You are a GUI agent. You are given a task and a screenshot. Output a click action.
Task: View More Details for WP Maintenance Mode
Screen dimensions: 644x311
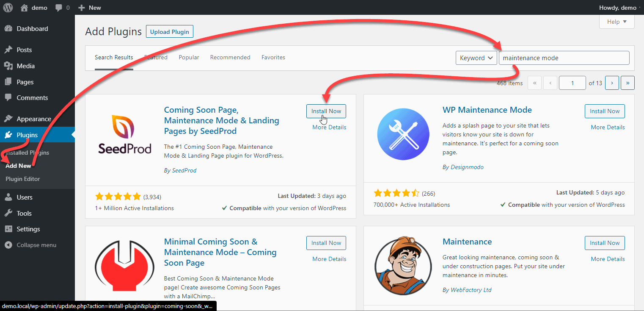(608, 127)
